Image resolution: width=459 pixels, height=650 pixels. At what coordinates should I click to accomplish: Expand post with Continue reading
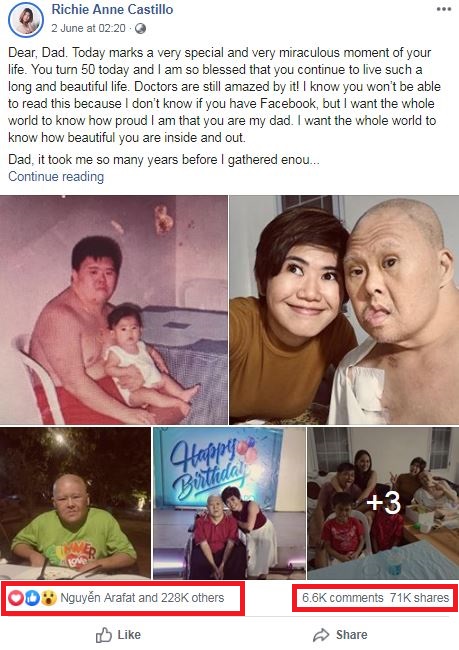coord(56,177)
